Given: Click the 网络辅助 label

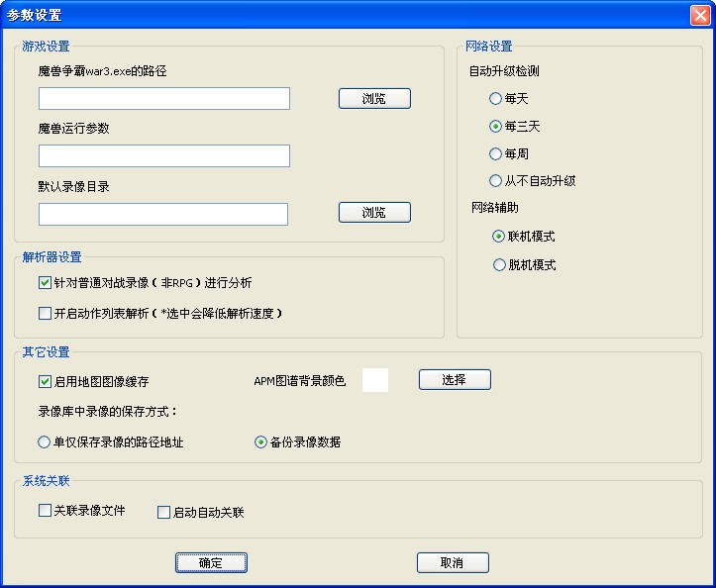Looking at the screenshot, I should [495, 208].
